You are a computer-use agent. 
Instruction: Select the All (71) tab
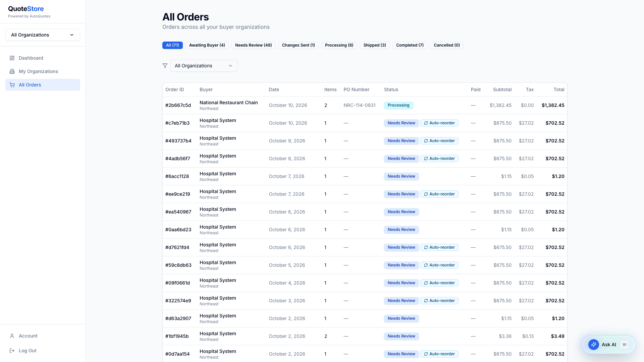click(x=172, y=45)
